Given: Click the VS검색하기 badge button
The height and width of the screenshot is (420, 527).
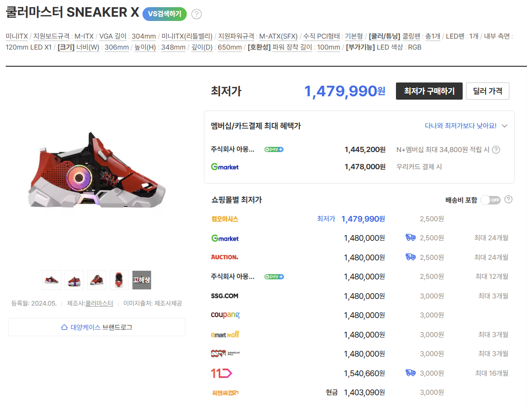Looking at the screenshot, I should coord(164,14).
